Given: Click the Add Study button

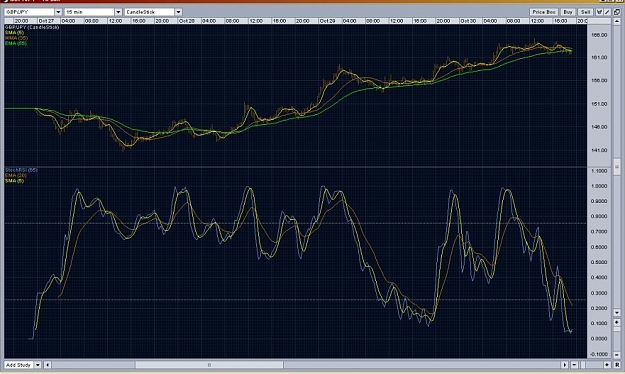Looking at the screenshot, I should pos(18,365).
